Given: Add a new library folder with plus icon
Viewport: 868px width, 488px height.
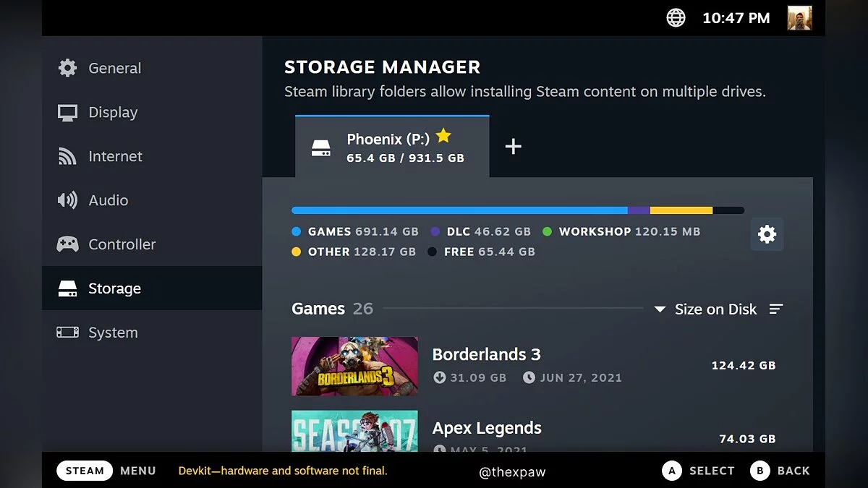Looking at the screenshot, I should 513,146.
